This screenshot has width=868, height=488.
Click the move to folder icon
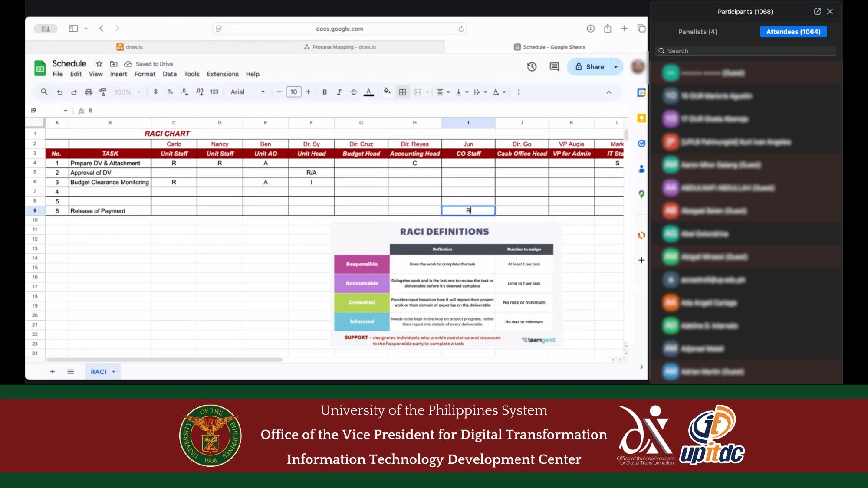114,64
